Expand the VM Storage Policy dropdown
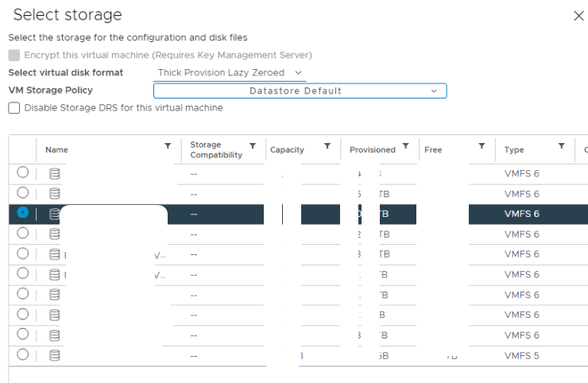 (x=300, y=91)
